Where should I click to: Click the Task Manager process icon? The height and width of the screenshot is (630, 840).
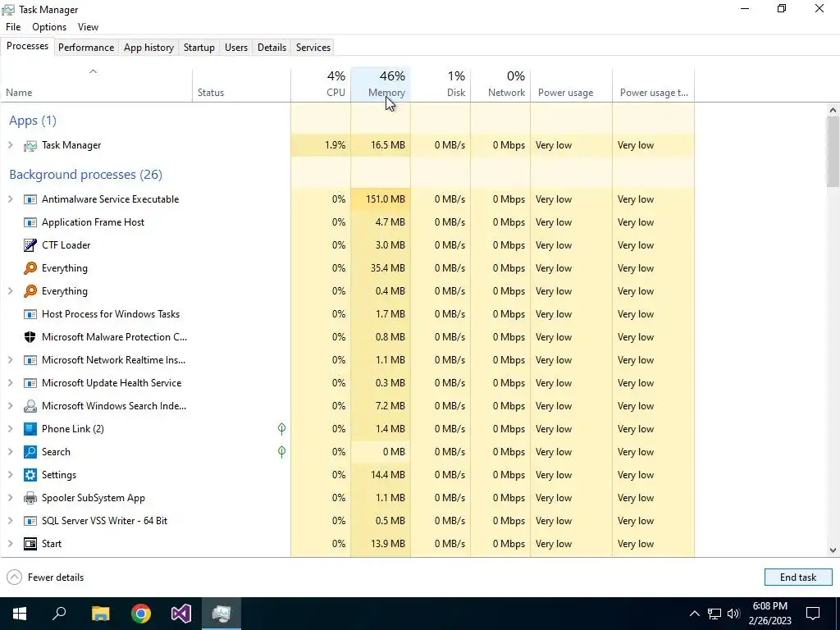pos(30,146)
